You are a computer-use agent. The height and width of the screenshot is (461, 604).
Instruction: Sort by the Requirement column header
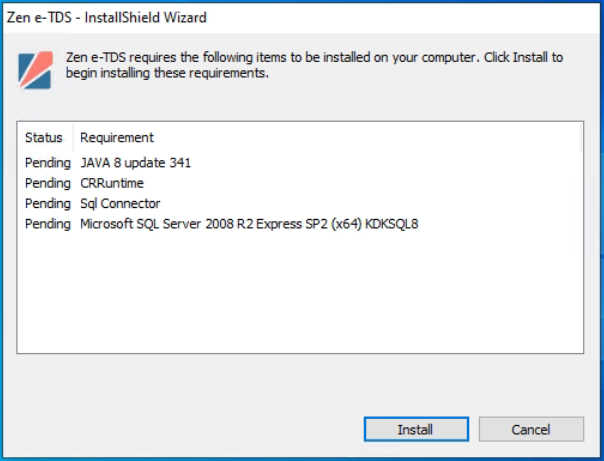117,137
